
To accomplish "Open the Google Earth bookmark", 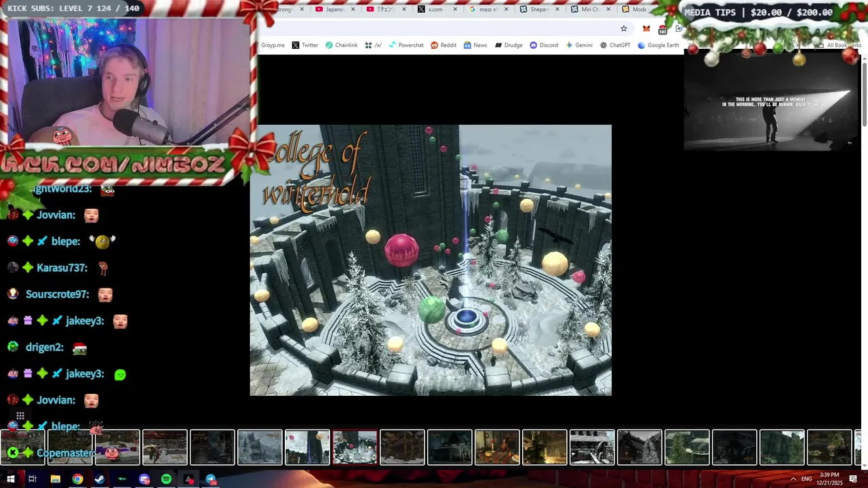I will [658, 45].
